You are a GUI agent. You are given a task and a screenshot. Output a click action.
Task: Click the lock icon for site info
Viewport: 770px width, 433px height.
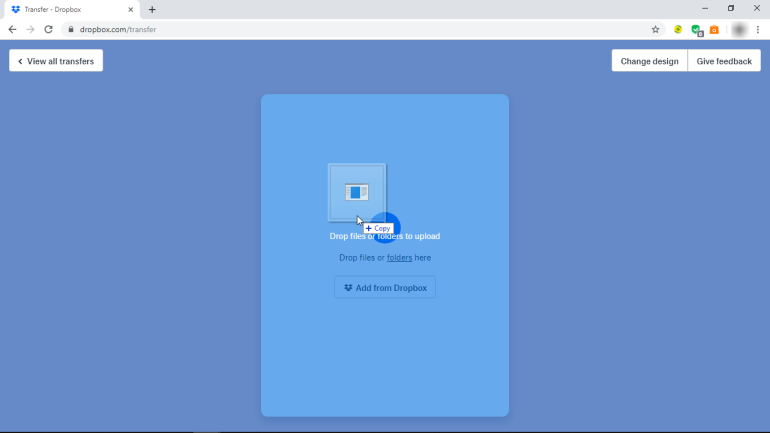tap(70, 30)
